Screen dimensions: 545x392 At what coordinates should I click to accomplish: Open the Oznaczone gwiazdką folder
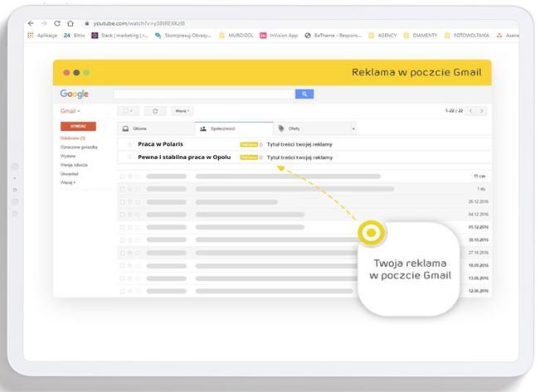[79, 148]
